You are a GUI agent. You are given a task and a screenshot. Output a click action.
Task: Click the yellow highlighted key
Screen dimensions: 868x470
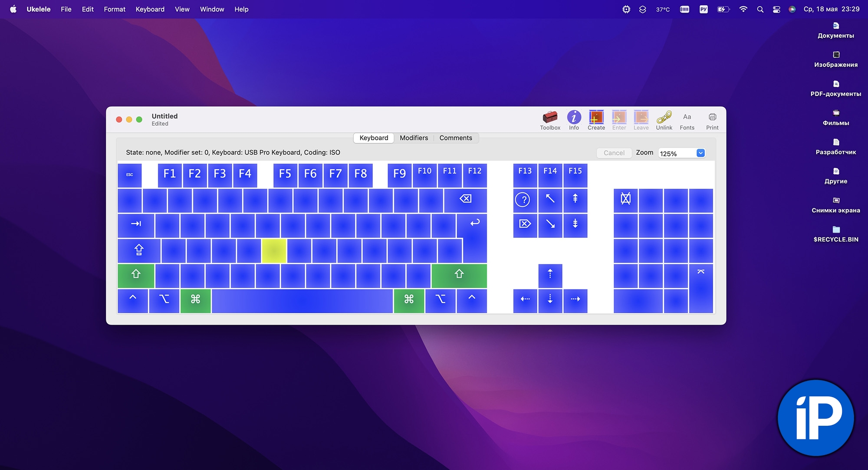[274, 250]
